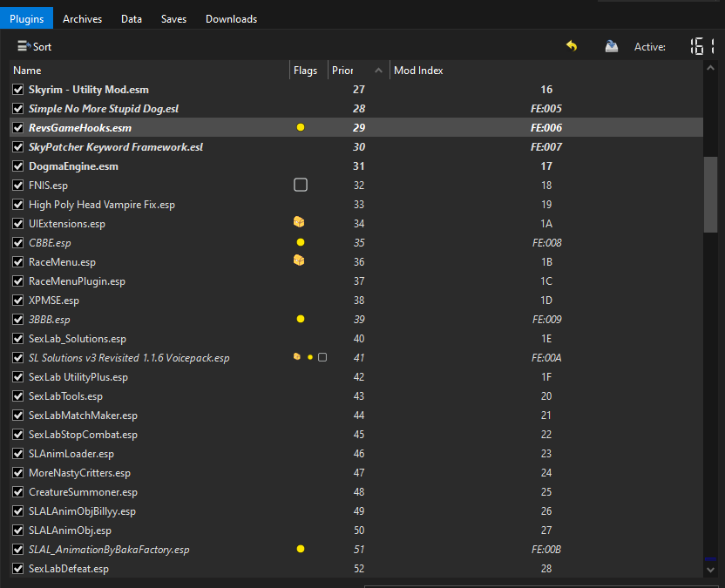Click mod index 1D of XPMSE.esp

(546, 301)
